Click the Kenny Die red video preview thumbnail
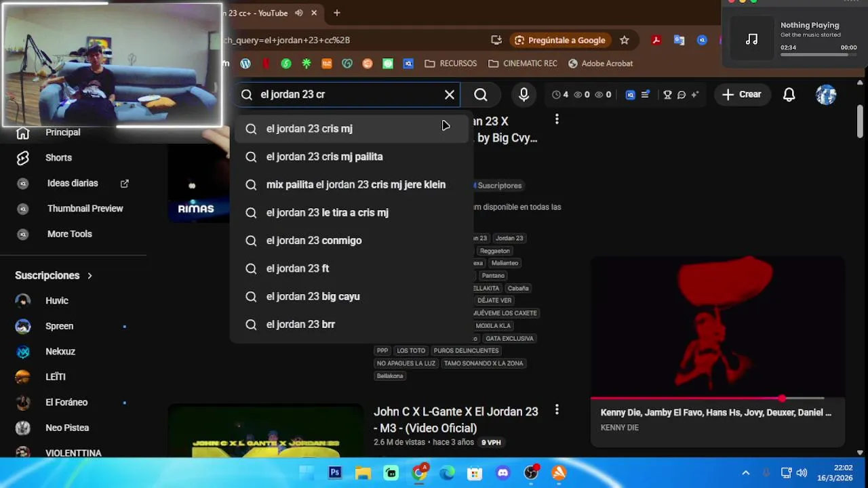 (717, 327)
